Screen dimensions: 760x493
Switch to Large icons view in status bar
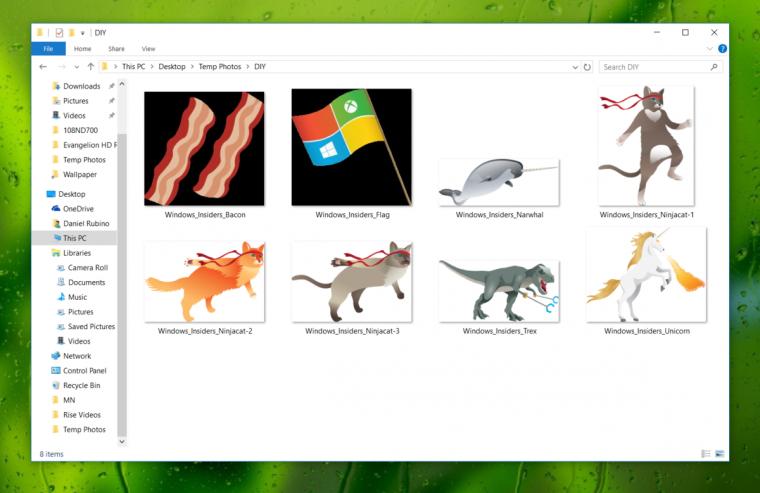pos(719,454)
